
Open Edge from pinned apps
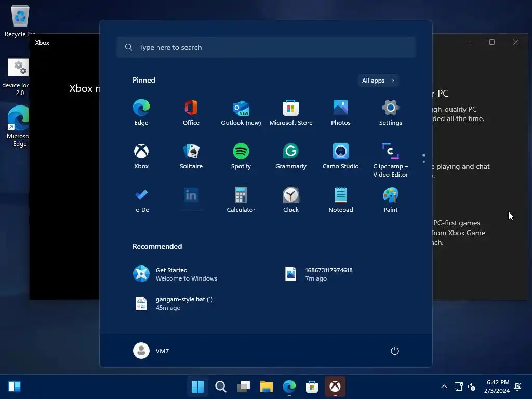click(x=141, y=113)
